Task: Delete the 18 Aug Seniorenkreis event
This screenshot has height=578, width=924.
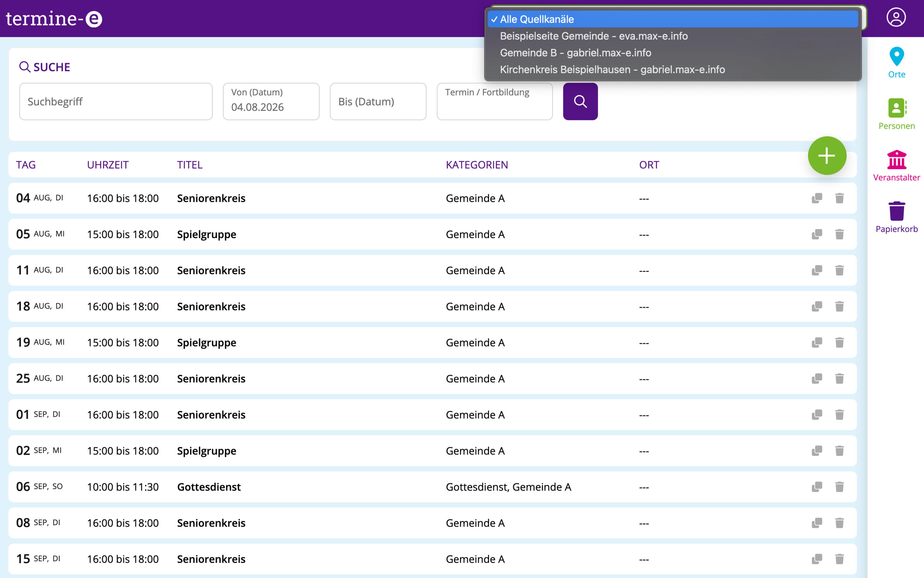Action: tap(839, 306)
